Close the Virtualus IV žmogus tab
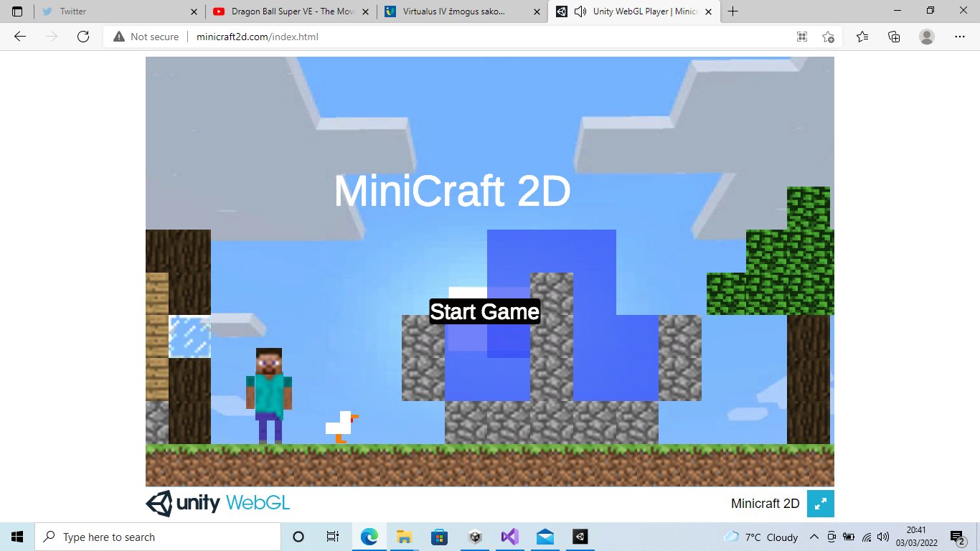 535,11
